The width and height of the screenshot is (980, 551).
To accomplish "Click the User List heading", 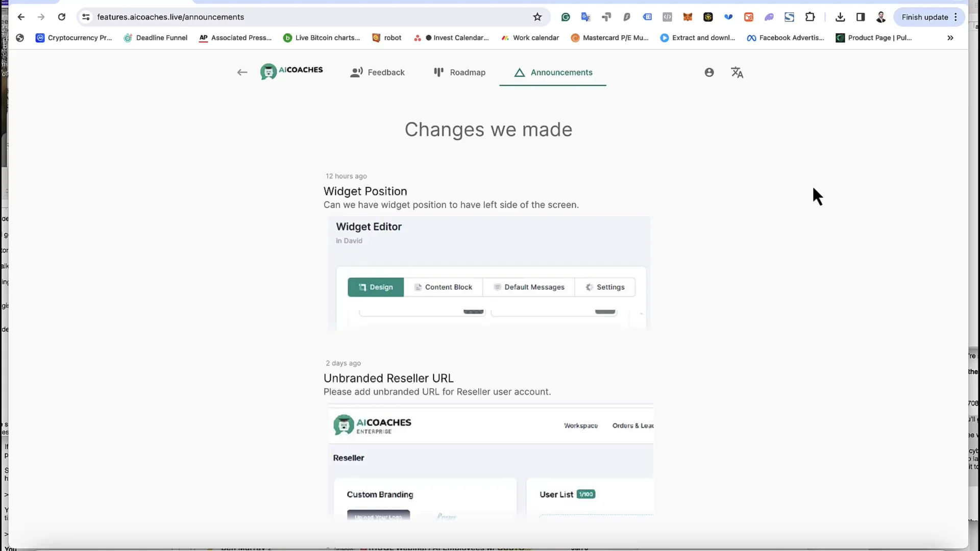I will tap(556, 494).
